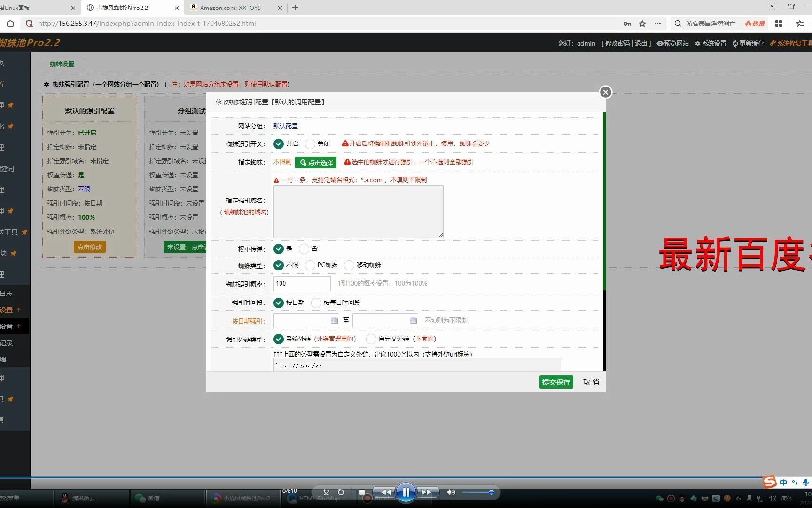Image resolution: width=812 pixels, height=508 pixels.
Task: Open the browser apps grid icon
Action: [779, 24]
